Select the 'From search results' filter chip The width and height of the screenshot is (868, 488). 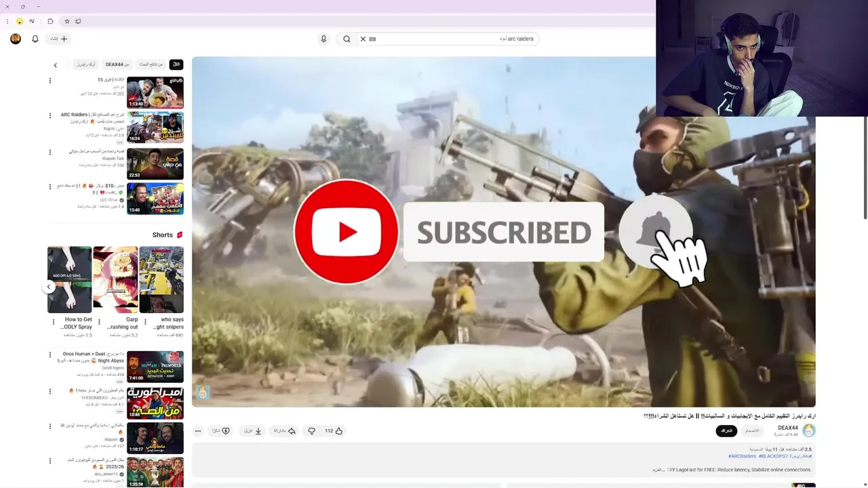coord(151,64)
